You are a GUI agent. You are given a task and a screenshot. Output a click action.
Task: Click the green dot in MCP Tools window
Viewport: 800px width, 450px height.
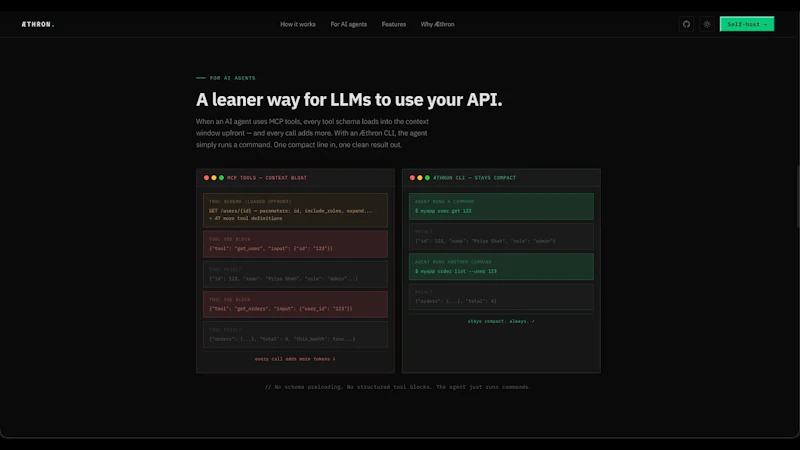click(221, 178)
